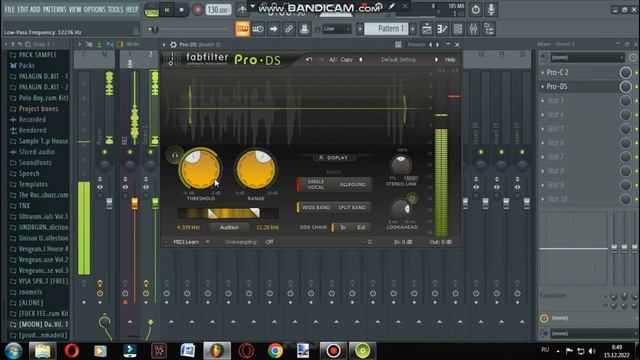This screenshot has height=360, width=640.
Task: Expand the Pro-DS slot arrow in mixer
Action: pos(543,87)
